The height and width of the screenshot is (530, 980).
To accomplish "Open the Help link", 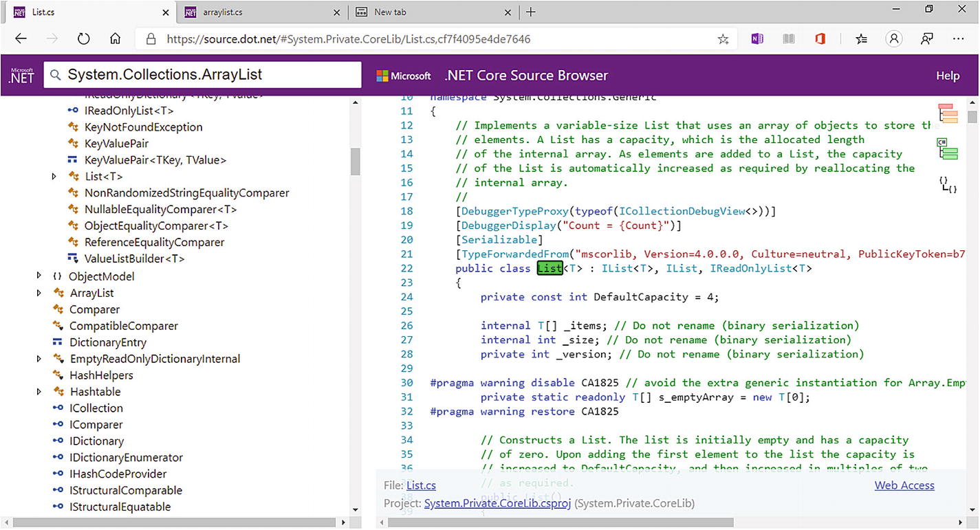I will point(948,76).
